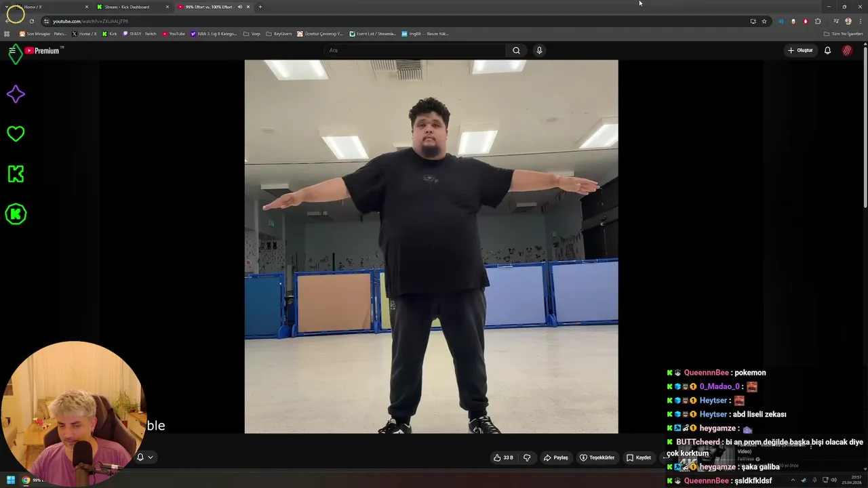Open Tüm Yer İşaretleri folder

844,33
